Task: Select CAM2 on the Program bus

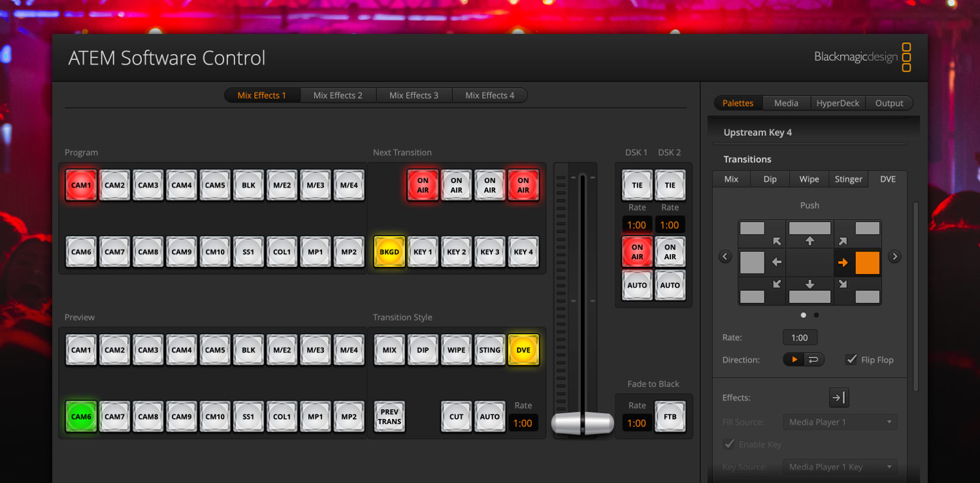Action: (114, 185)
